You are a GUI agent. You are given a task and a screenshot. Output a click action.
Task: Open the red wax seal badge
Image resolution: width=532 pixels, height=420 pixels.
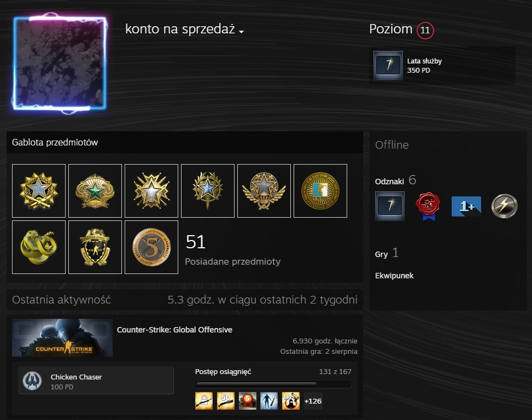pos(428,206)
